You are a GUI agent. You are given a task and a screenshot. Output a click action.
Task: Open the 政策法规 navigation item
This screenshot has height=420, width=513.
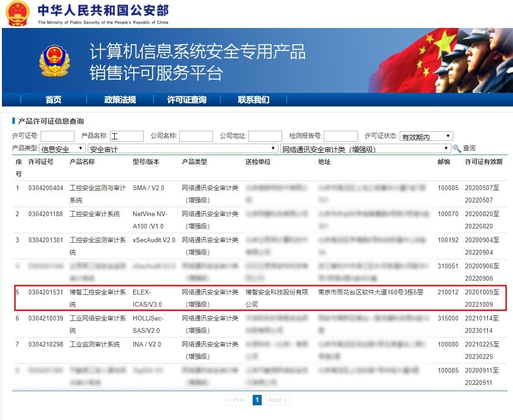point(120,100)
